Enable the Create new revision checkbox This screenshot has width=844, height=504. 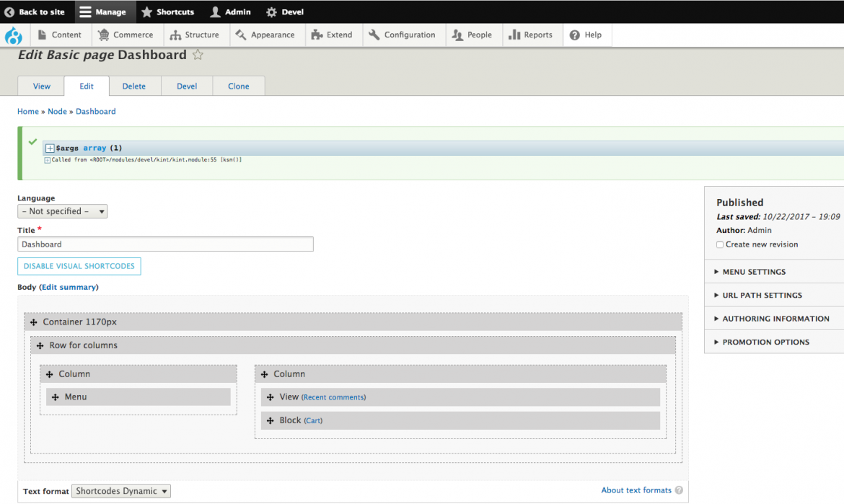(x=719, y=244)
